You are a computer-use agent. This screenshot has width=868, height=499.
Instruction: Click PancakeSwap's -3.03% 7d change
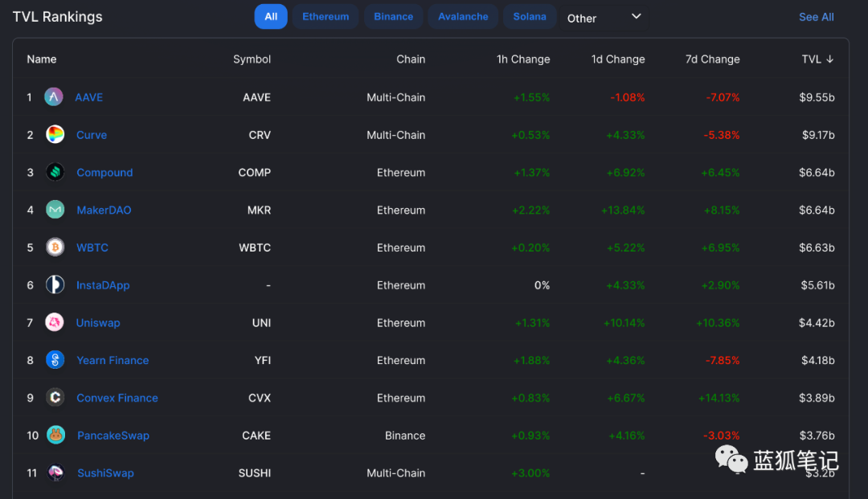(721, 436)
